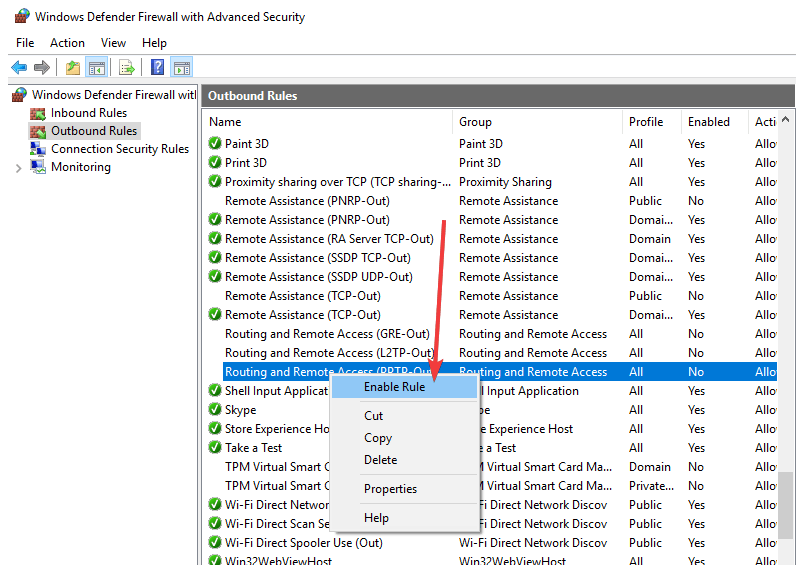Image resolution: width=796 pixels, height=572 pixels.
Task: Click green check icon beside Take a Test
Action: point(215,447)
